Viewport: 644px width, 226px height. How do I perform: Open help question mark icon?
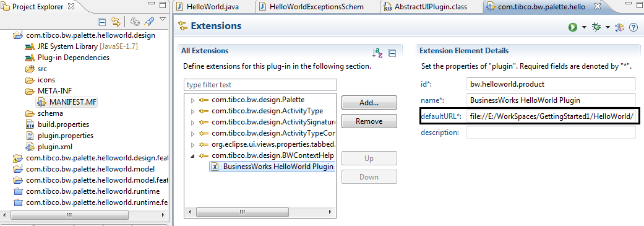633,27
